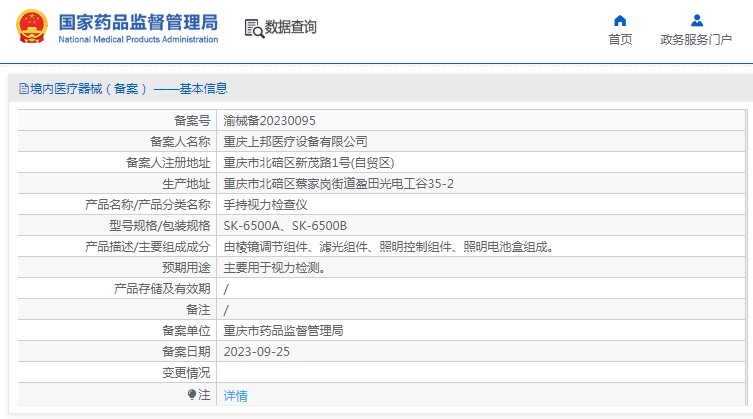Click filing date 2023-09-25
This screenshot has width=753, height=419.
256,352
